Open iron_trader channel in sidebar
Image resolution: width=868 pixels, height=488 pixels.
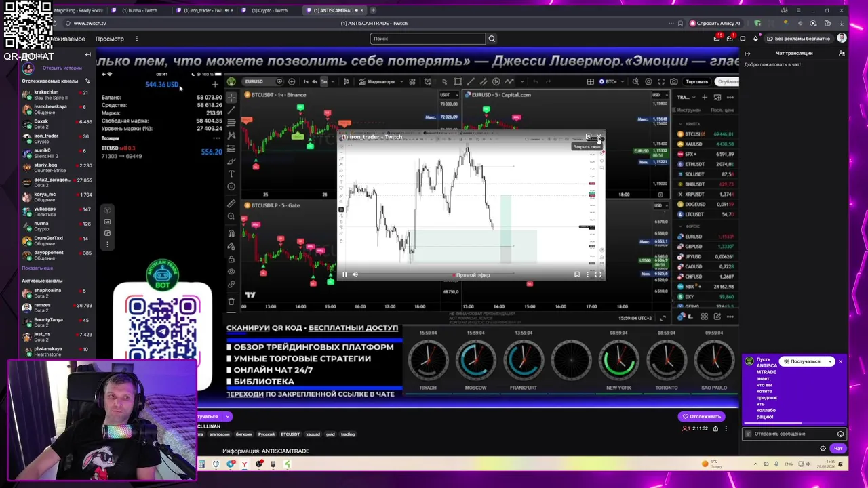coord(58,139)
